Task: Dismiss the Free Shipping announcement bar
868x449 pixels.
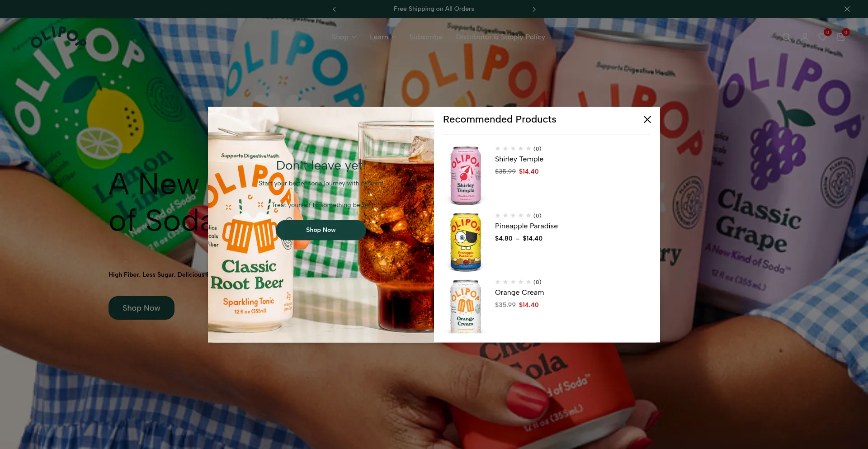Action: [847, 9]
